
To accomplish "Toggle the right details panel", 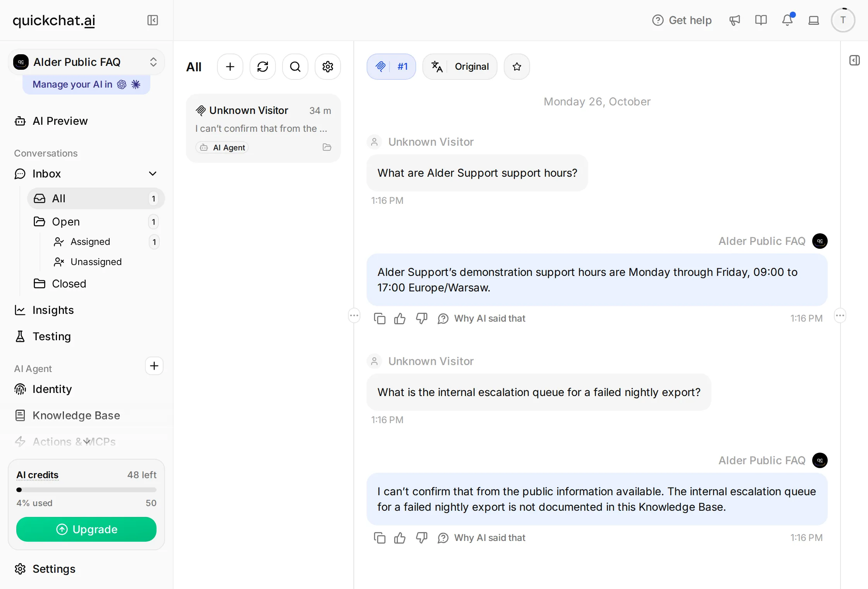I will point(854,60).
